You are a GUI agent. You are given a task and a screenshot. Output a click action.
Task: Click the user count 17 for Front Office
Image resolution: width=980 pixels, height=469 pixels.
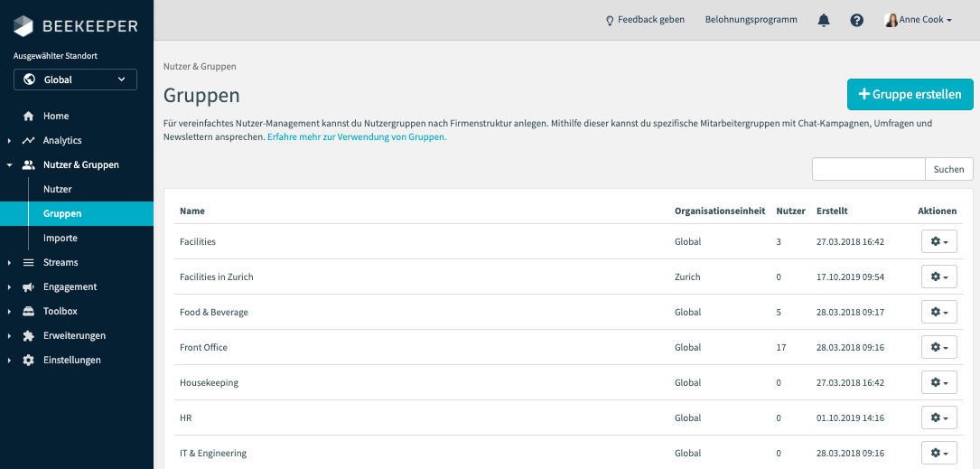[x=781, y=347]
